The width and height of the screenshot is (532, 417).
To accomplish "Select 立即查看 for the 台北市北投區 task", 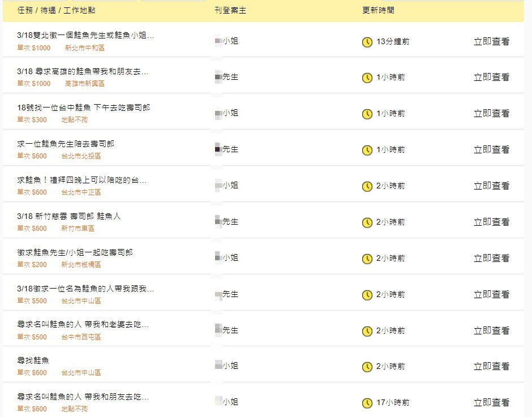I will 491,149.
